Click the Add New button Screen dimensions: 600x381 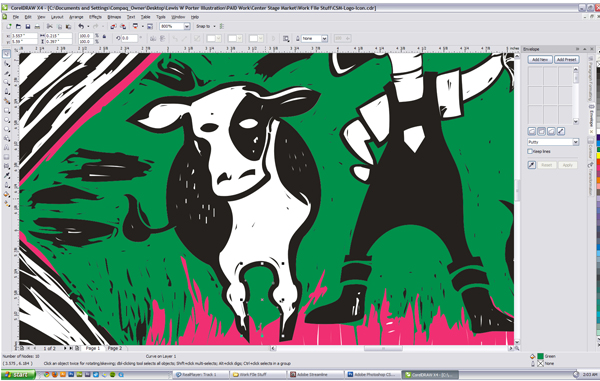[x=540, y=60]
